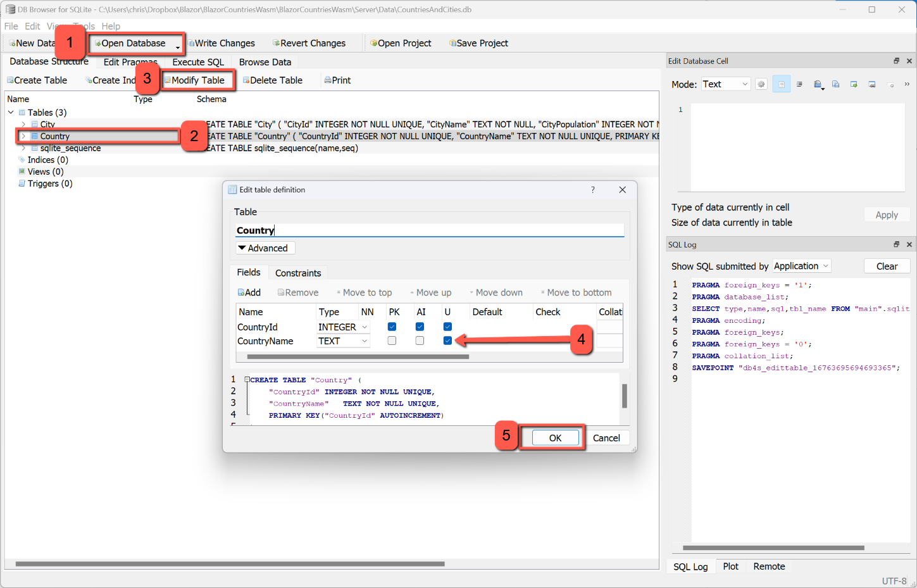Click the Clear button in SQL Log
Screen dimensions: 917x588
887,266
